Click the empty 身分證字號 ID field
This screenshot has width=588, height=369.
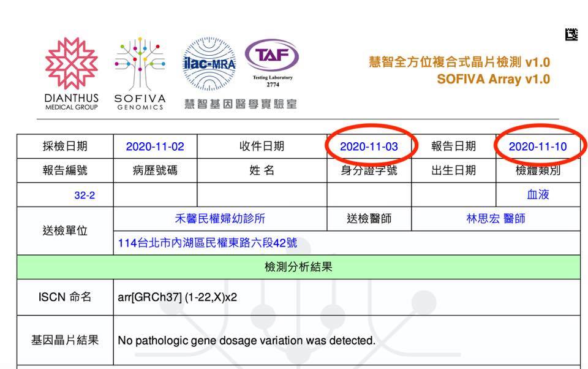click(x=369, y=195)
